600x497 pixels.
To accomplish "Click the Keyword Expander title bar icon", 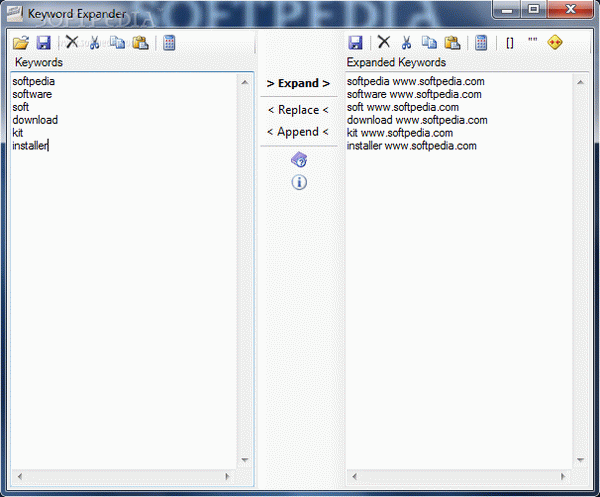I will (15, 14).
